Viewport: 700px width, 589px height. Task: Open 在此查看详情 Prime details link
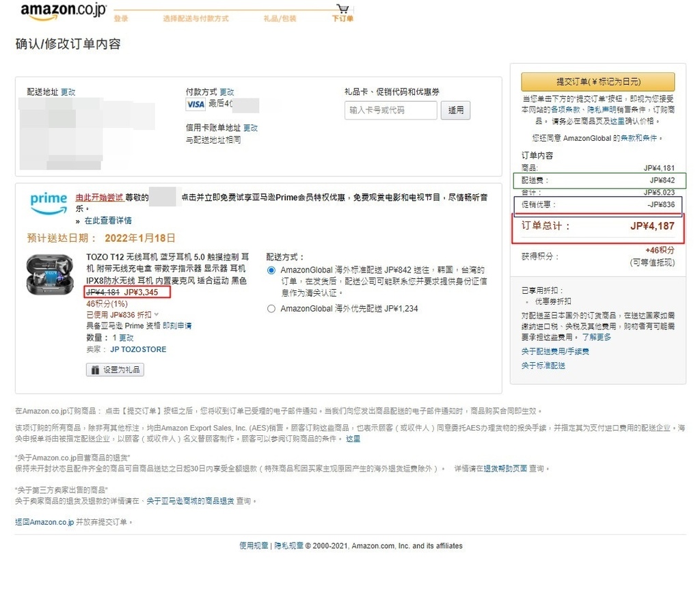pos(108,221)
